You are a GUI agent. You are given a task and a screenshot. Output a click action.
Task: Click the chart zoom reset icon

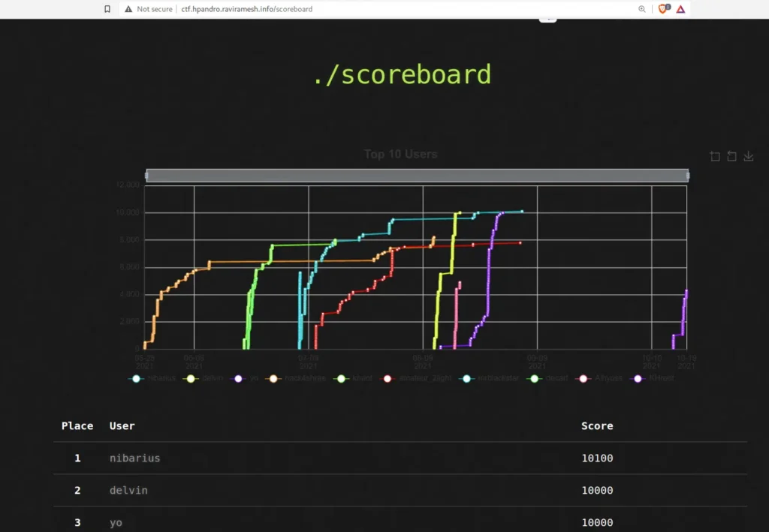click(731, 156)
